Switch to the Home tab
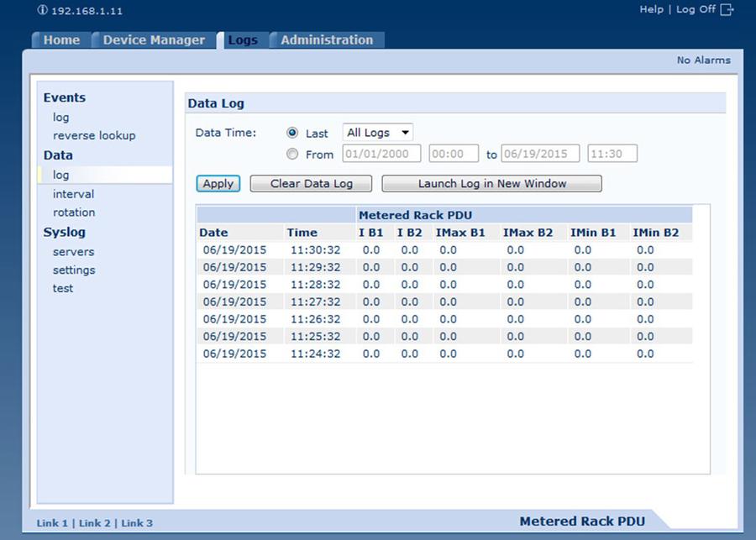756x540 pixels. pyautogui.click(x=61, y=40)
